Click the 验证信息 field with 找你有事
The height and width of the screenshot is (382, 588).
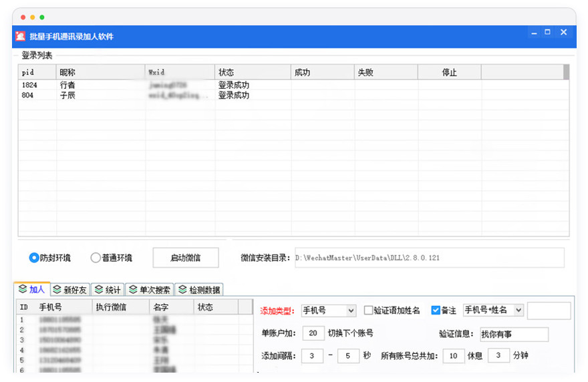514,334
